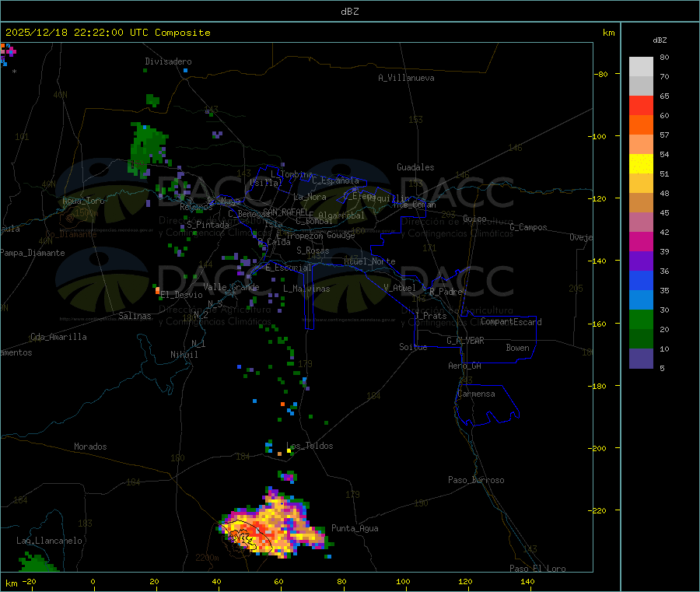Click the Salinas map label
The height and width of the screenshot is (592, 700).
click(135, 316)
